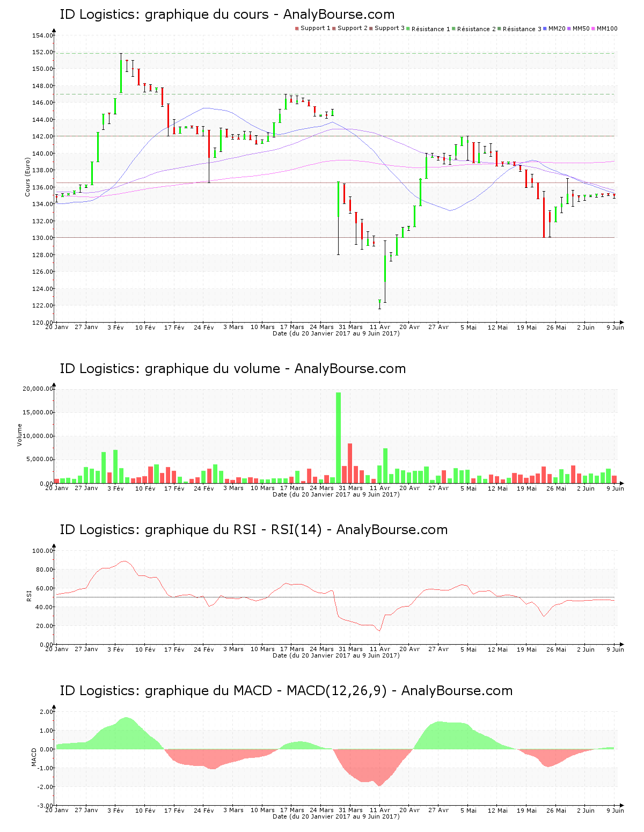Click the vertical 'Volume' axis label
The width and height of the screenshot is (644, 832).
[20, 435]
